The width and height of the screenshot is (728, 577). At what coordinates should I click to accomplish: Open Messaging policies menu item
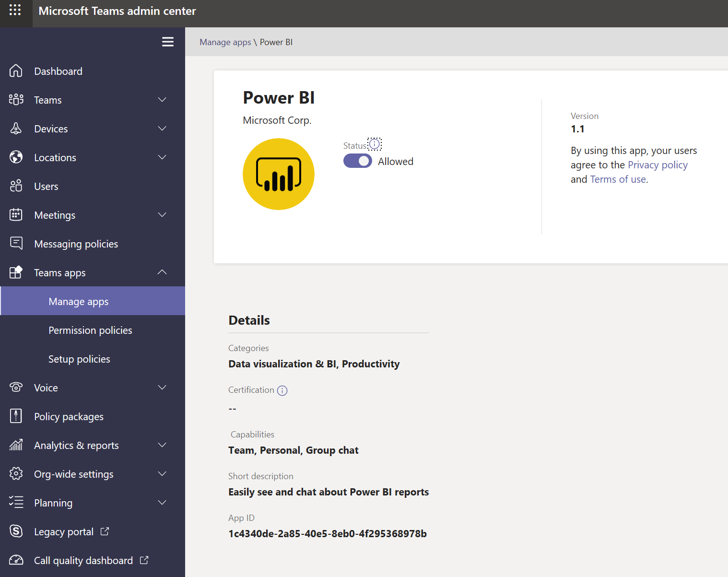[93, 244]
